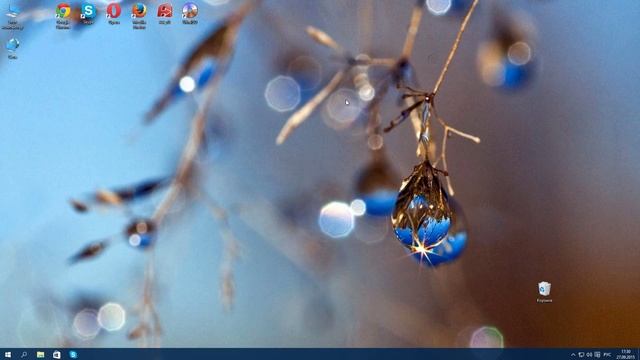Open the taskbar clock and date
This screenshot has height=360, width=640.
pyautogui.click(x=626, y=354)
